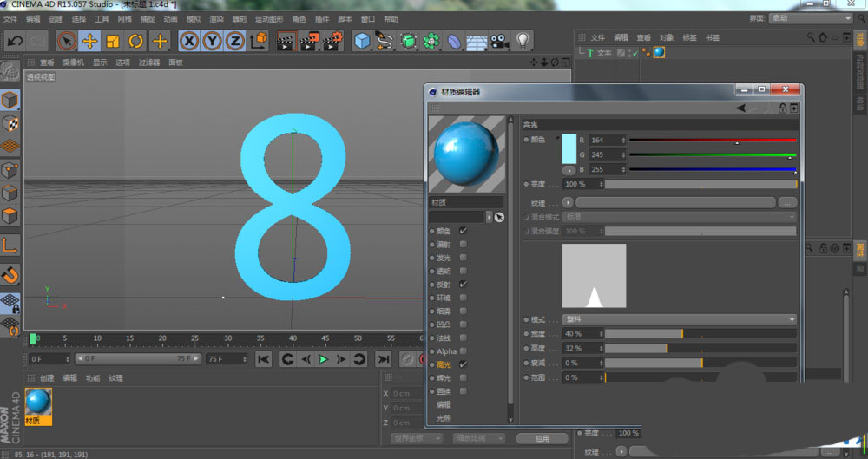
Task: Render the active view with clapperboard icon
Action: tap(286, 41)
